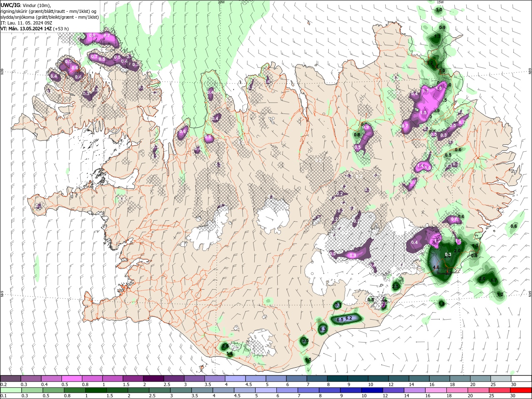Image resolution: width=532 pixels, height=399 pixels.
Task: Select snow scale swatch between 25 and 30
Action: pos(501,379)
